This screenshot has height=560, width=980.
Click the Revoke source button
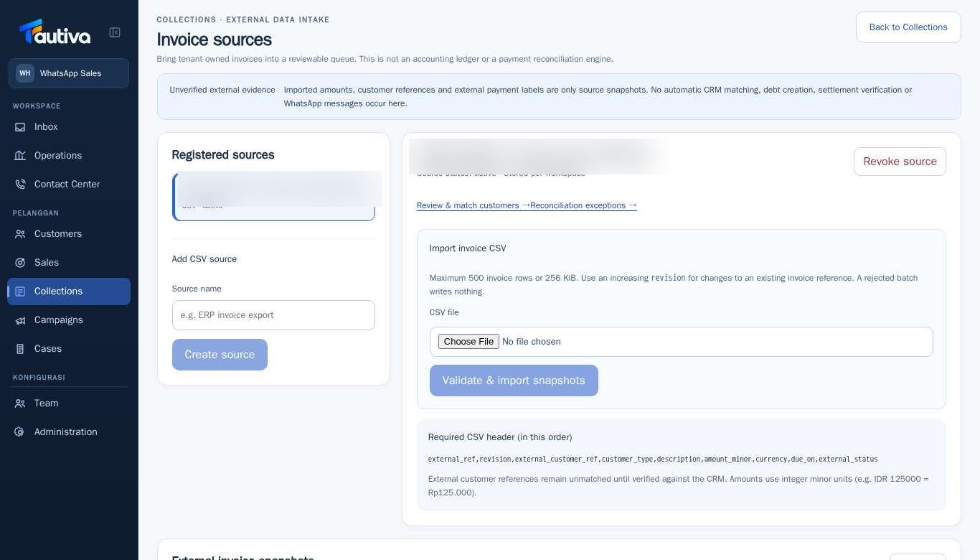click(x=900, y=162)
